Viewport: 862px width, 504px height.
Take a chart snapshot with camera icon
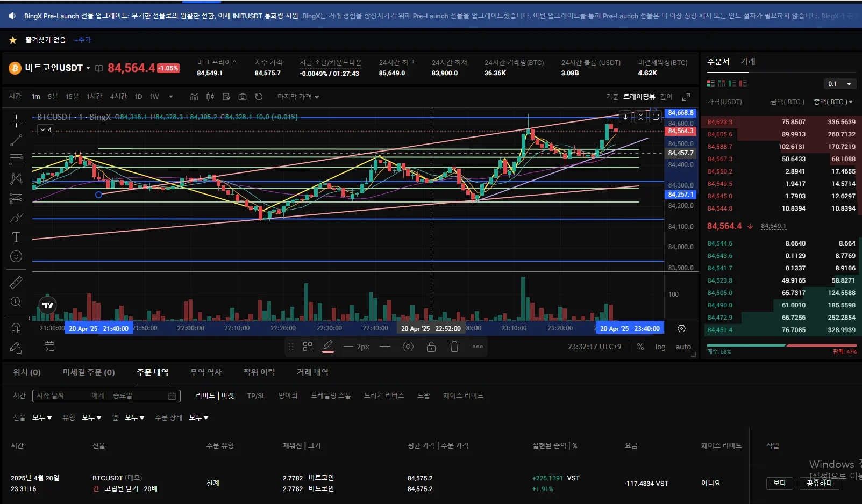coord(243,97)
